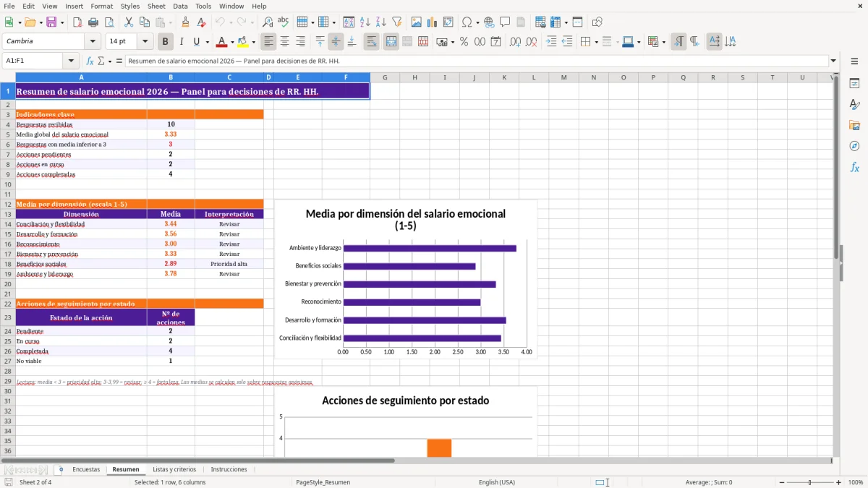Switch to Instrucciones sheet tab
868x488 pixels.
229,469
